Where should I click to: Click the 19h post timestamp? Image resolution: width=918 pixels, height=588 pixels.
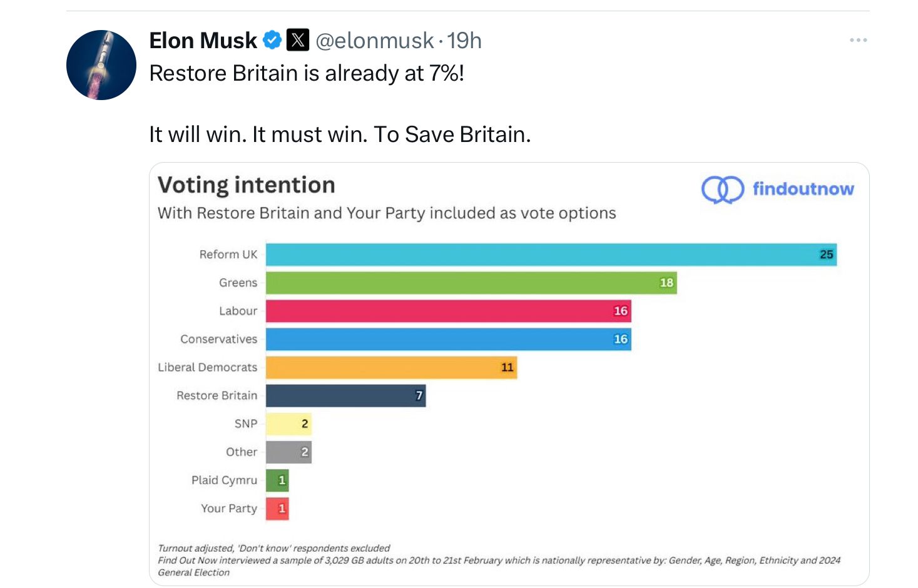pos(464,41)
